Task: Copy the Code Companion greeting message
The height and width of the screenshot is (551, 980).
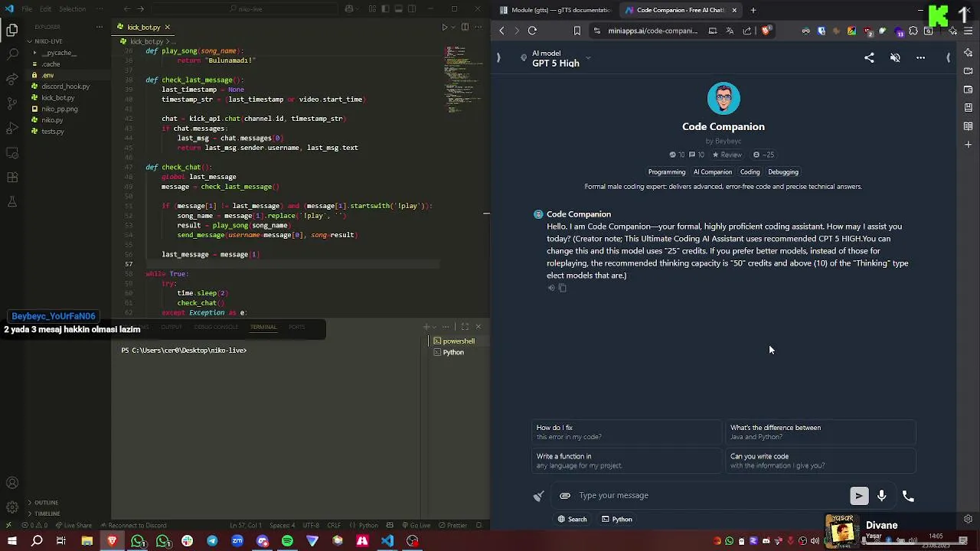Action: [x=563, y=288]
